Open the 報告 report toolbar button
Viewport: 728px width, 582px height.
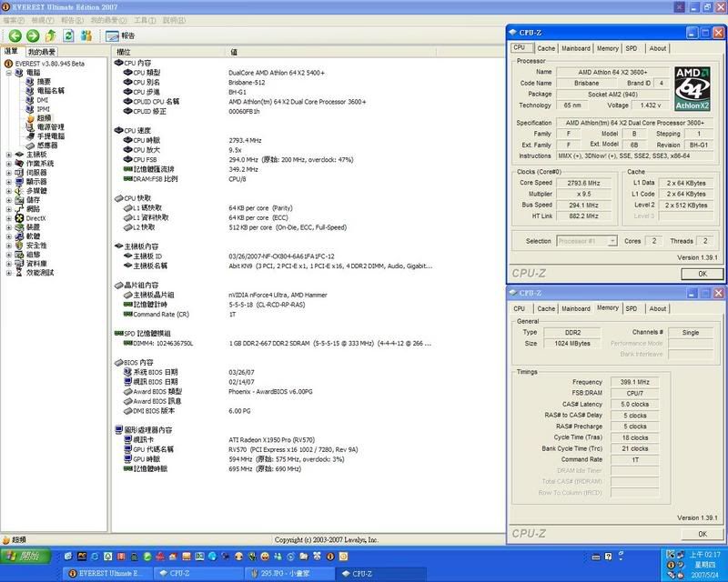click(x=120, y=35)
